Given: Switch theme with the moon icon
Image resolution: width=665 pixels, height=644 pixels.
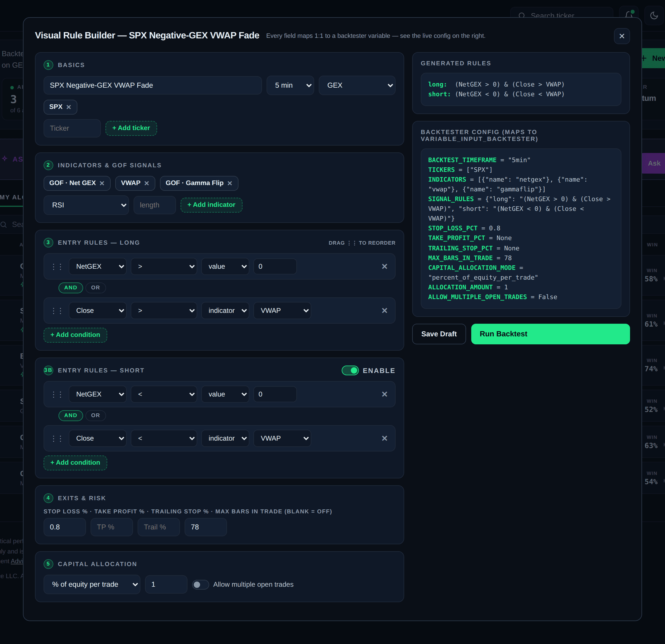Looking at the screenshot, I should coord(654,15).
